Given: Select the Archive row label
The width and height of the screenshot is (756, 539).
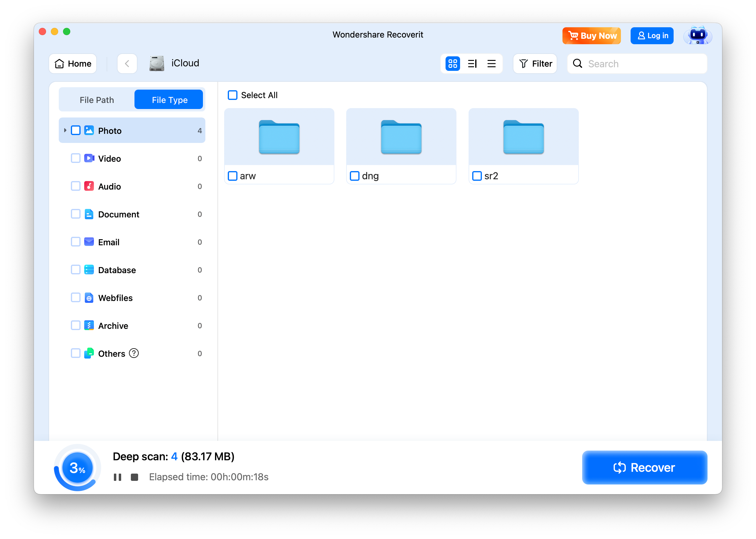Looking at the screenshot, I should (113, 326).
